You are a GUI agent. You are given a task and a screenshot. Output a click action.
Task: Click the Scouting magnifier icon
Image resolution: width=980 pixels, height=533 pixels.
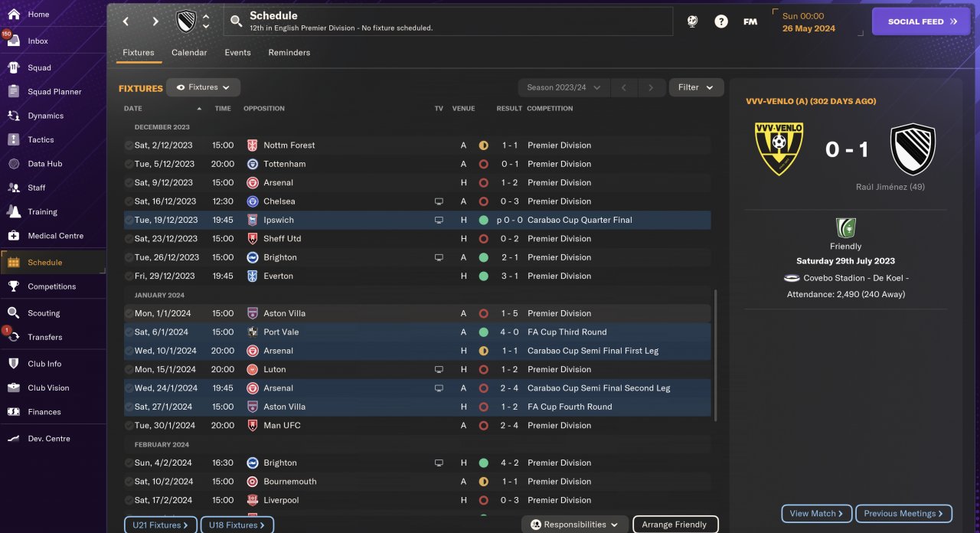[13, 313]
